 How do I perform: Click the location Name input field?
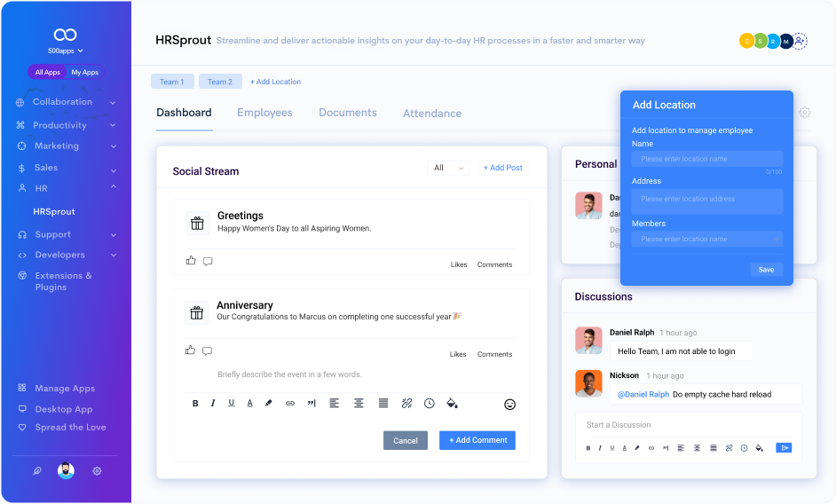pyautogui.click(x=707, y=159)
